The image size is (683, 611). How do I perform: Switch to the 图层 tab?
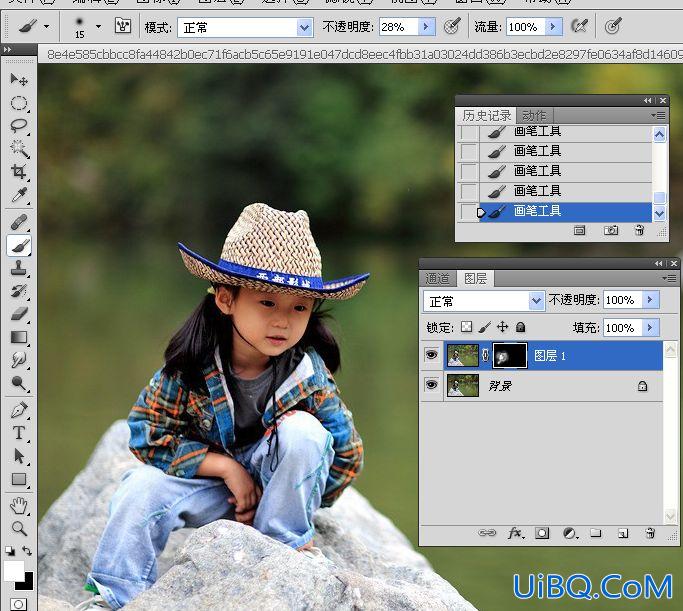pyautogui.click(x=475, y=278)
